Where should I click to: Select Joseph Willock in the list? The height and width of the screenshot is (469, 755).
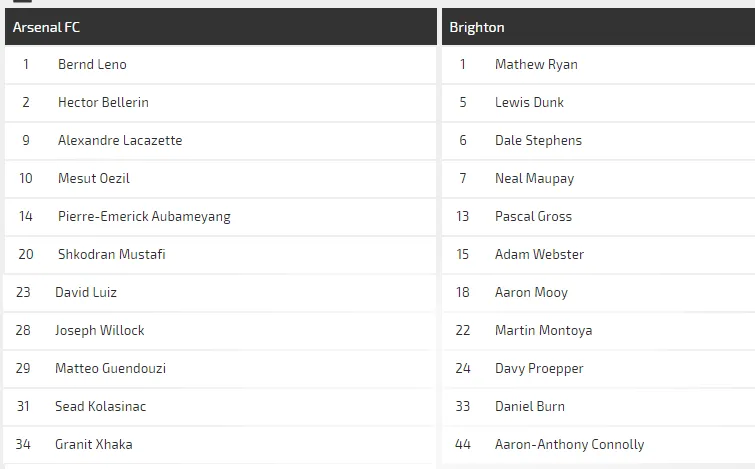click(x=100, y=331)
